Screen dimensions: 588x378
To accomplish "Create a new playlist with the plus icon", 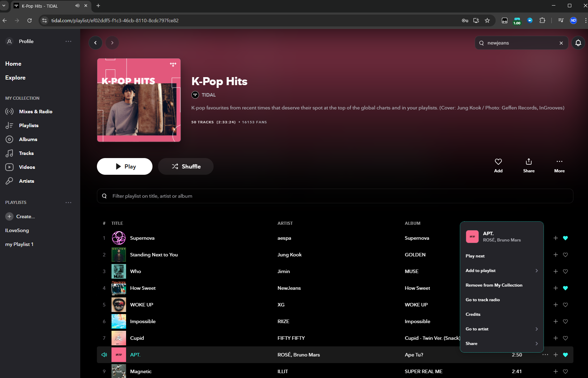I will point(9,216).
